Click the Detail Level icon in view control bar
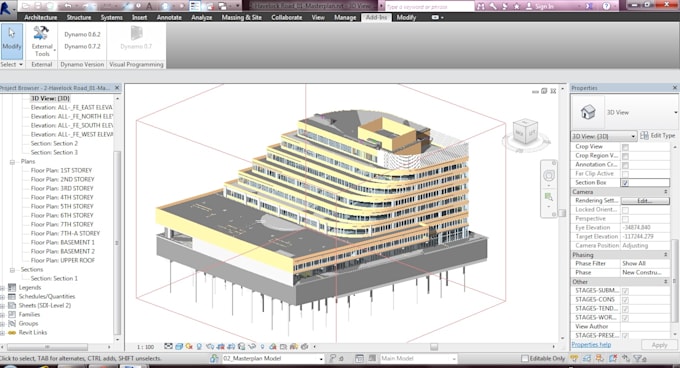The width and height of the screenshot is (680, 368). pyautogui.click(x=168, y=346)
